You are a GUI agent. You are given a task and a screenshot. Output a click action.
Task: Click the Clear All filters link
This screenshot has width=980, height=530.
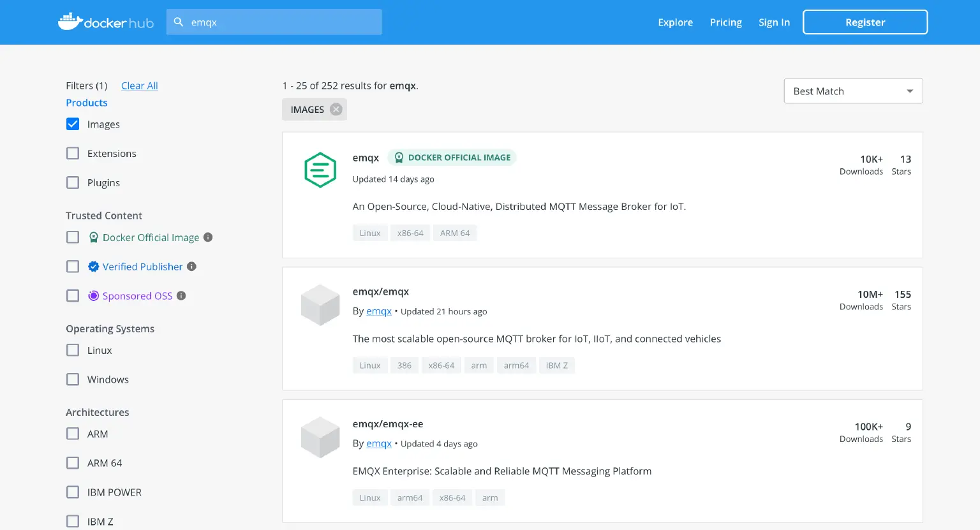point(139,85)
